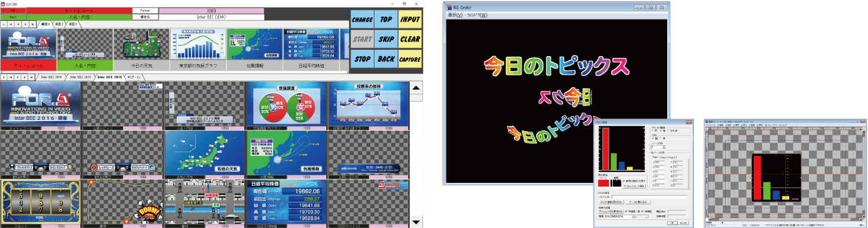The image size is (868, 228).
Task: Jump to first tab icon beside 項目1
Action: (x=11, y=25)
